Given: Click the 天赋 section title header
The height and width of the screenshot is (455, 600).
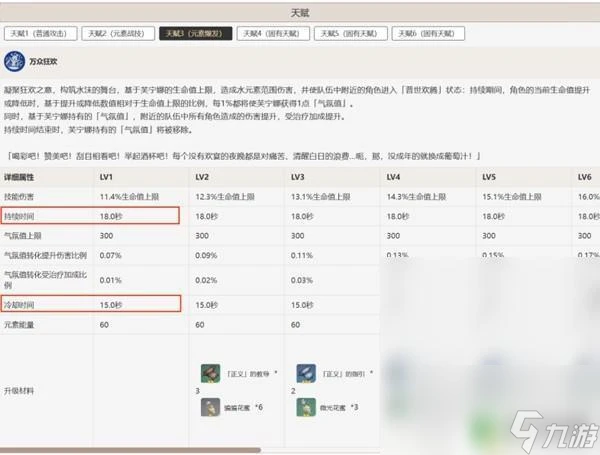Looking at the screenshot, I should coord(300,9).
